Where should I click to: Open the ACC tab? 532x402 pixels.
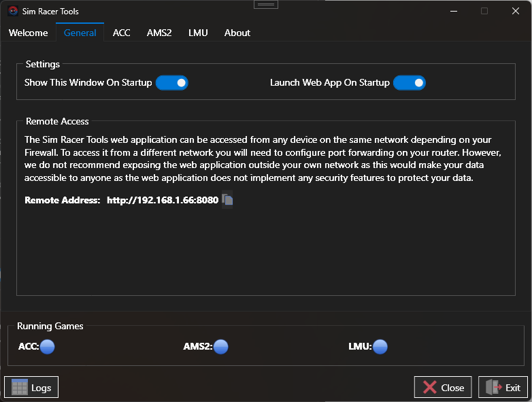(122, 33)
